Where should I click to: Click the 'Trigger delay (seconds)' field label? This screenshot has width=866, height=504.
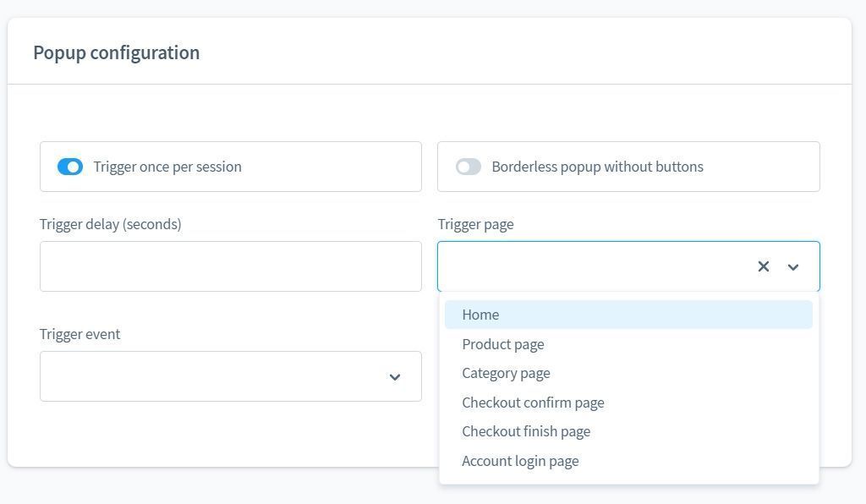[x=110, y=224]
